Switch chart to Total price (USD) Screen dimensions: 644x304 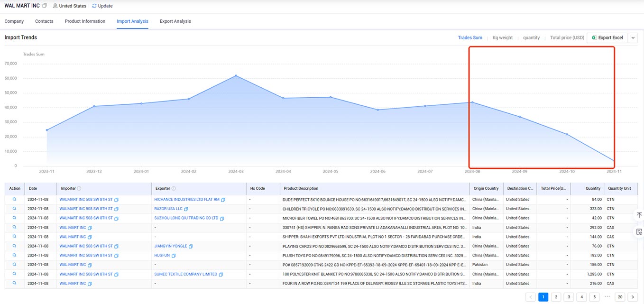567,37
